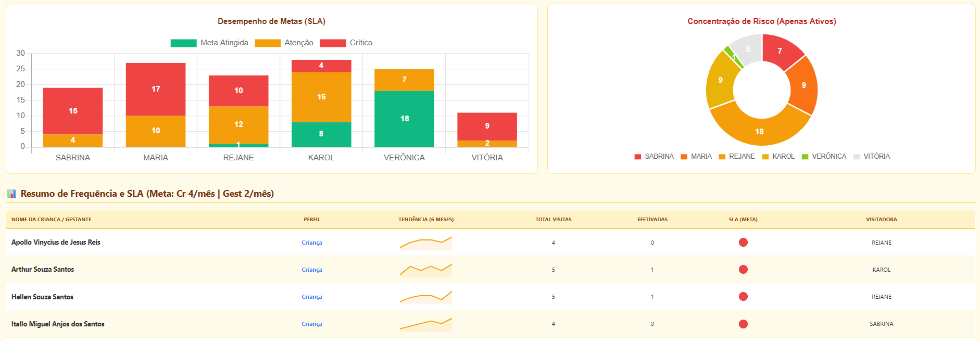Click Verônica's green bar segment labeled 18
The height and width of the screenshot is (342, 980).
404,119
